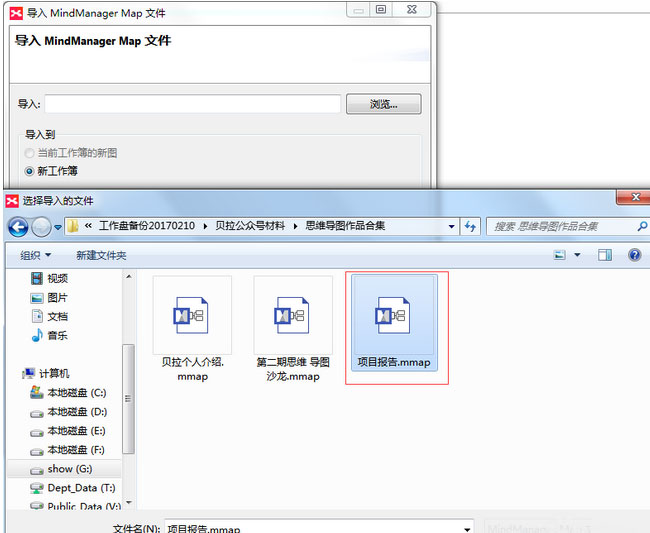Click the XMind logo in 选择导入的文件 title
The image size is (650, 533).
(12, 201)
